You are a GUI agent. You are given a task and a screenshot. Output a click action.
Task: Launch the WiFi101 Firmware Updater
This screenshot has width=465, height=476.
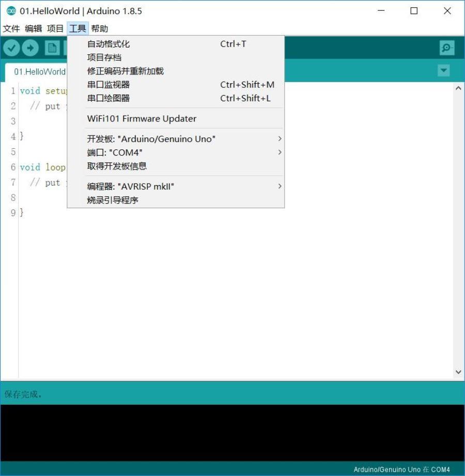click(x=141, y=118)
